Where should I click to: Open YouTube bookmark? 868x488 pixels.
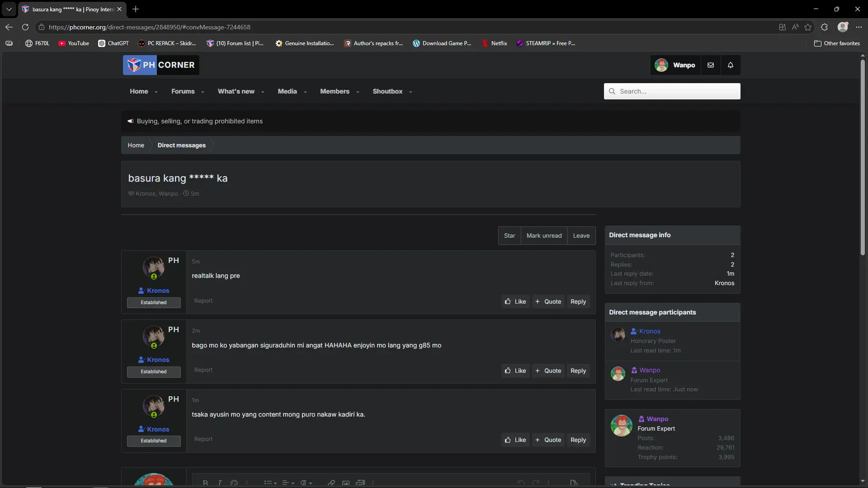(x=74, y=43)
